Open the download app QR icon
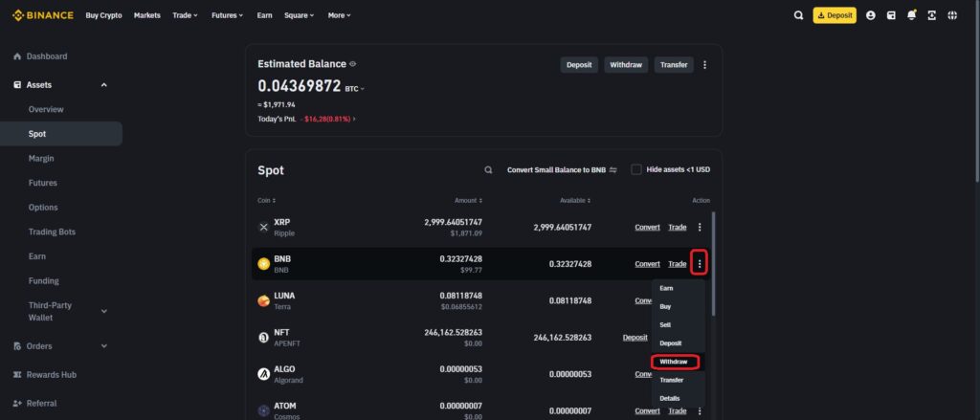Image resolution: width=980 pixels, height=420 pixels. click(x=932, y=15)
